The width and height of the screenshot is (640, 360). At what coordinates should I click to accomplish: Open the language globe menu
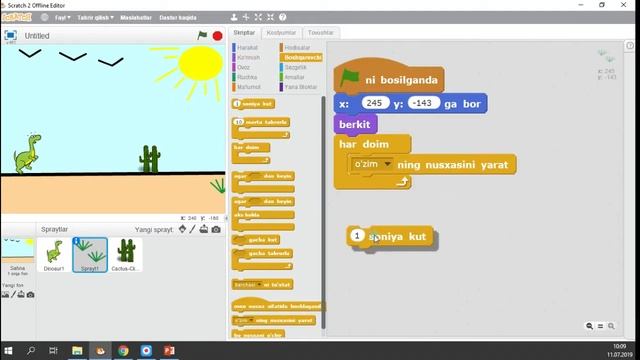tap(44, 18)
